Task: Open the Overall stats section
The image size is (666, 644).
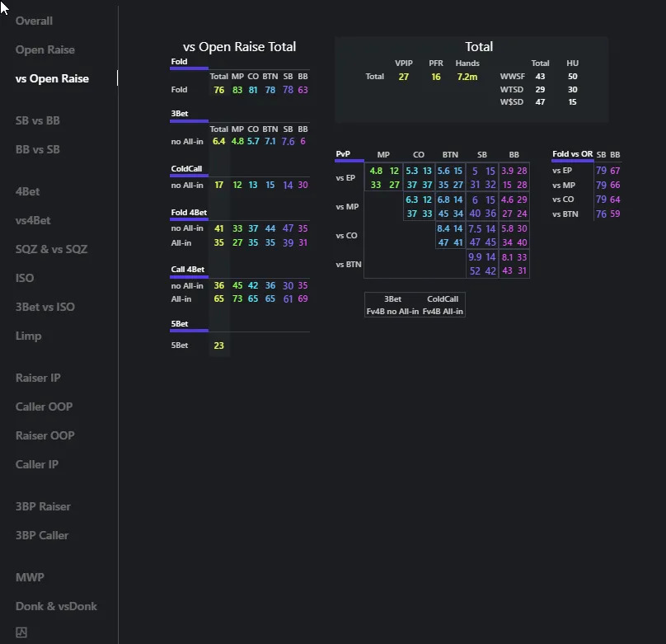Action: click(34, 21)
